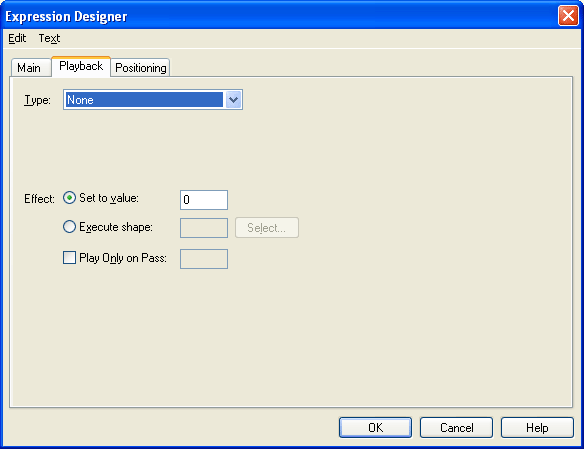
Task: Enable the Play Only on Pass checkbox
Action: pos(69,258)
